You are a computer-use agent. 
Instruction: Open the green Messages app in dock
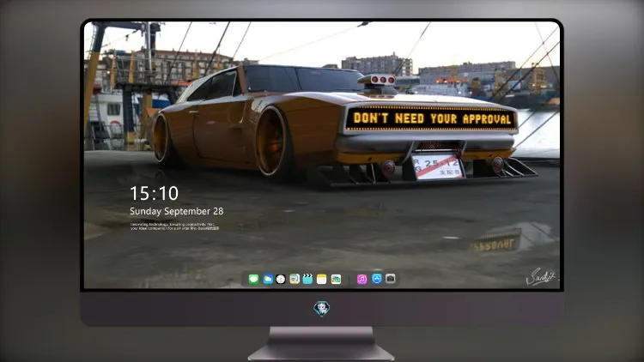tap(253, 279)
